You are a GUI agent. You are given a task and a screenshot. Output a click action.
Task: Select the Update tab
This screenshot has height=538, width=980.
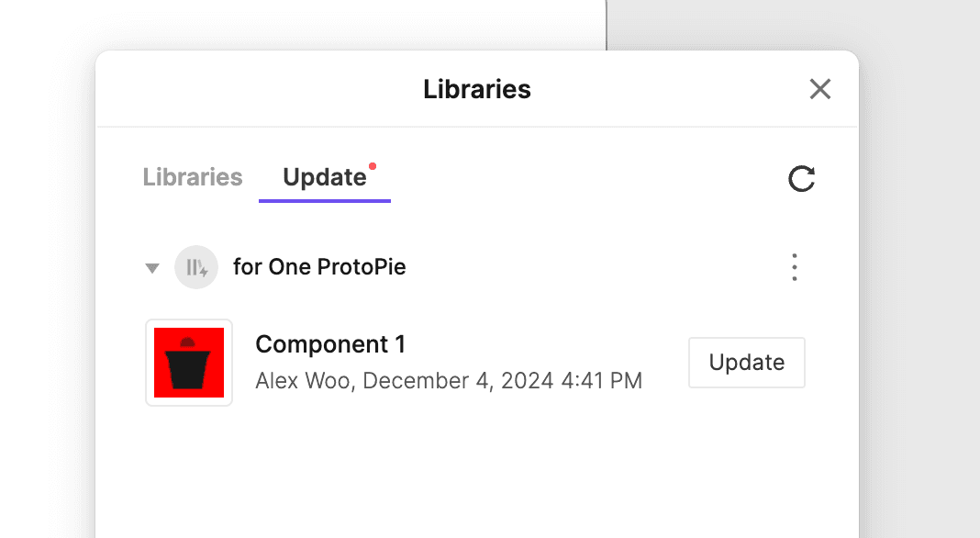pos(323,177)
